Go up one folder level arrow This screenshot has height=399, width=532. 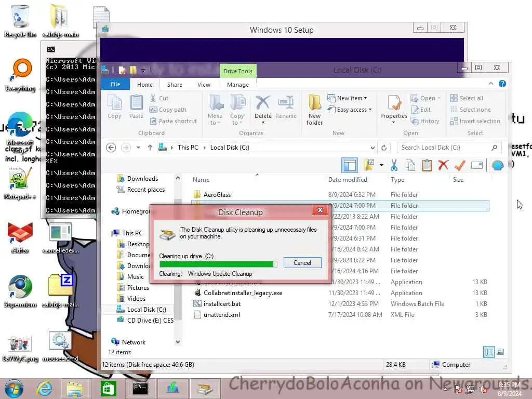tap(150, 148)
